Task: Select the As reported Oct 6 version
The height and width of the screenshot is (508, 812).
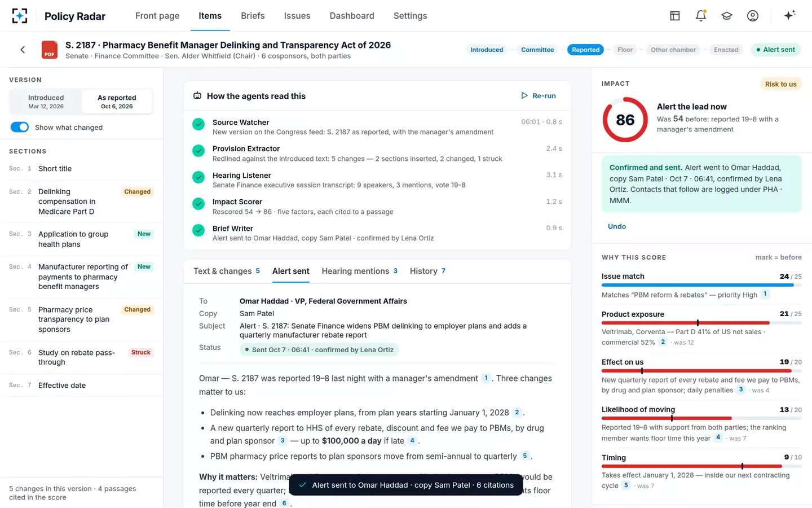Action: point(117,102)
